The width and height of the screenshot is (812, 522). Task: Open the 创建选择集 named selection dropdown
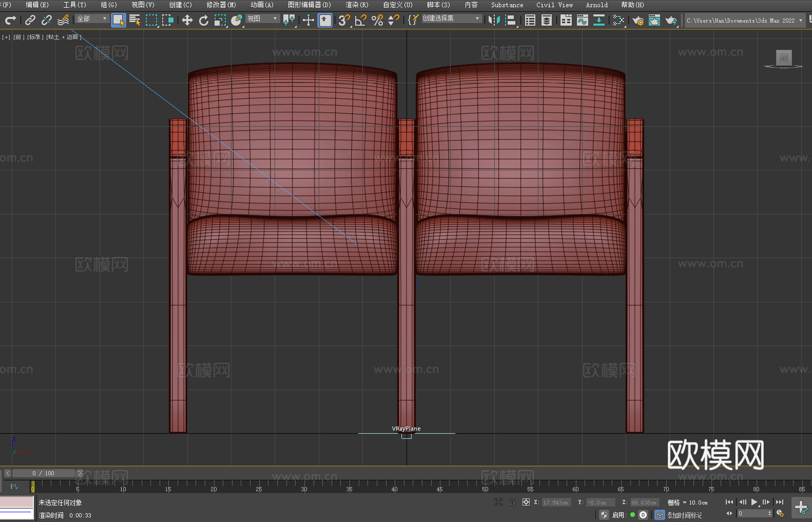pos(452,18)
